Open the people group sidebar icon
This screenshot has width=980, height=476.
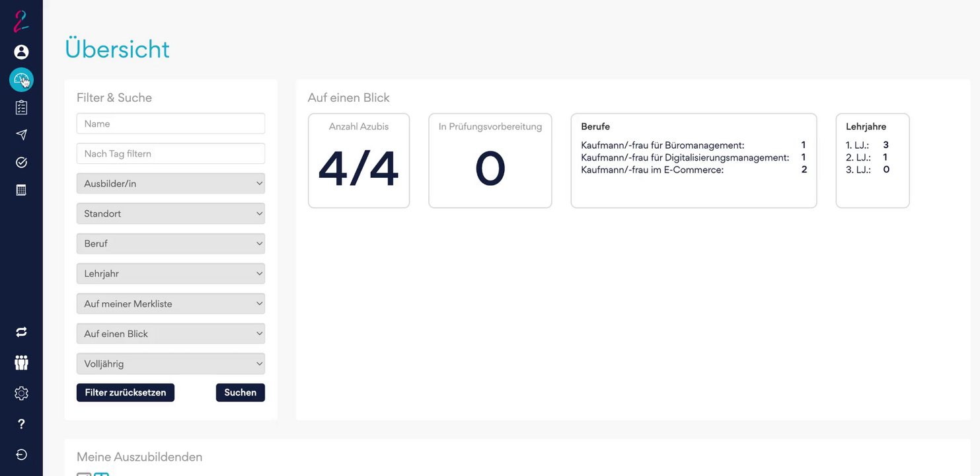21,362
